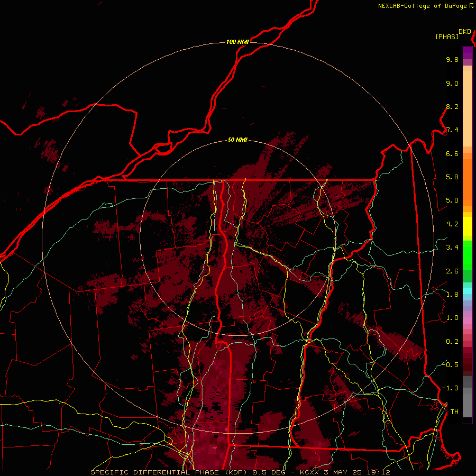Click the -1.3 value on the scale

coord(450,389)
